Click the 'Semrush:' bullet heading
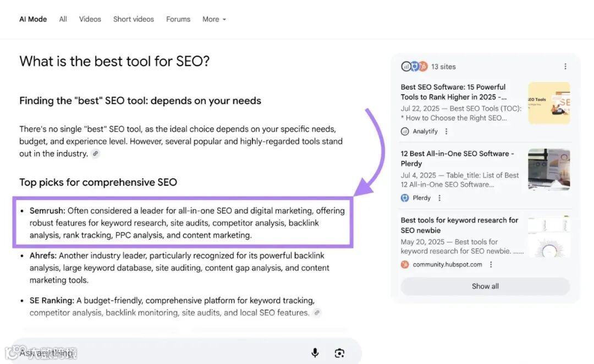This screenshot has height=364, width=594. 47,211
